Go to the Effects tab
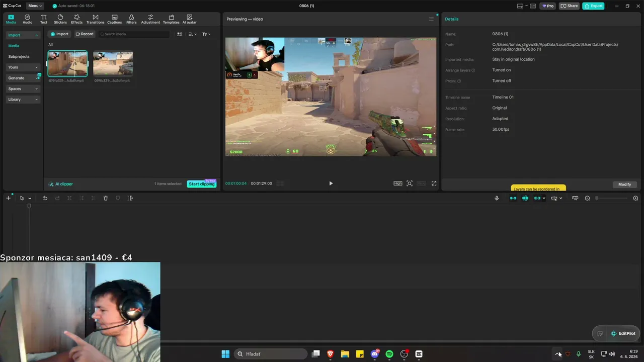 pyautogui.click(x=76, y=19)
